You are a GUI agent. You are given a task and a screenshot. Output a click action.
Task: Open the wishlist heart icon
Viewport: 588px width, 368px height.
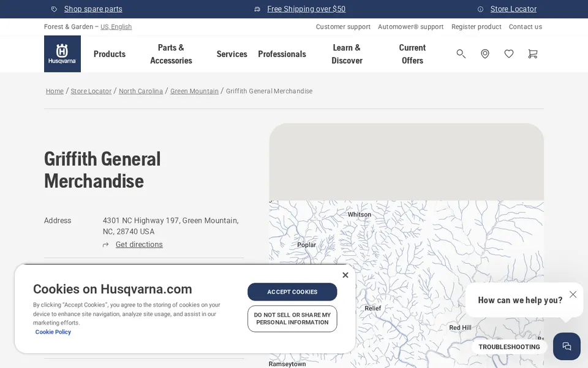[x=509, y=54]
